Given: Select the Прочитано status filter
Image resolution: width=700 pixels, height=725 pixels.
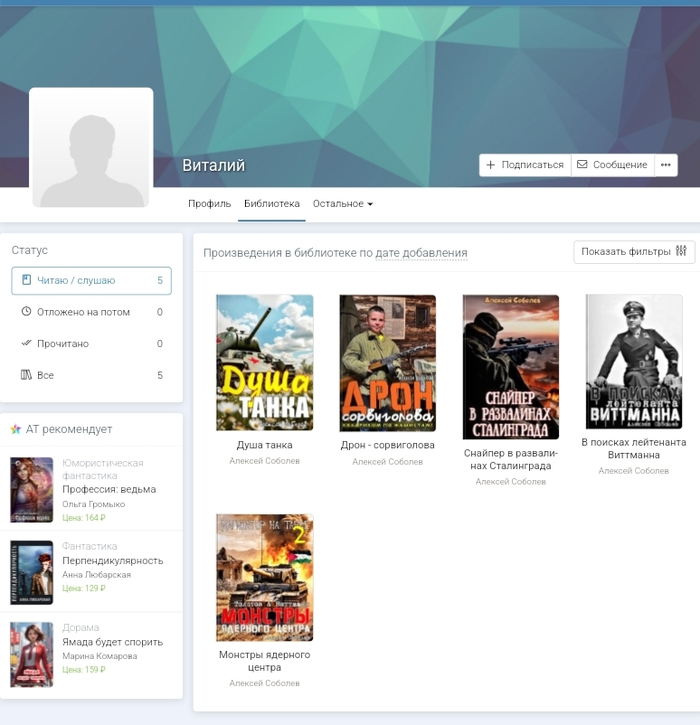Looking at the screenshot, I should point(91,344).
